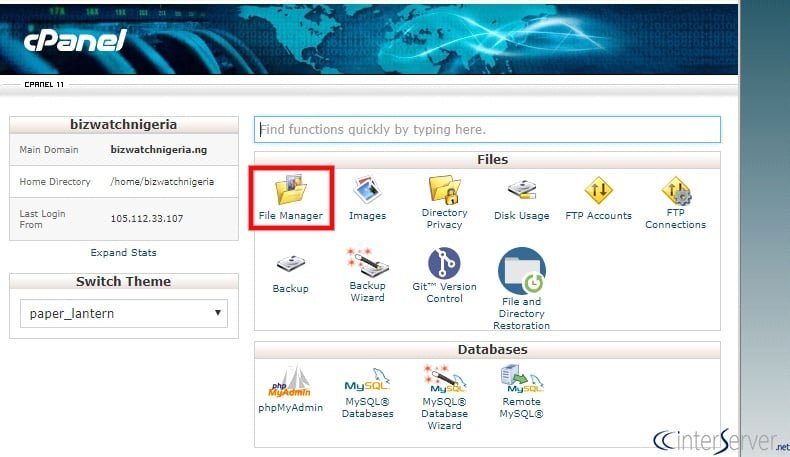Image resolution: width=790 pixels, height=457 pixels.
Task: Launch the Backup icon
Action: tap(290, 264)
